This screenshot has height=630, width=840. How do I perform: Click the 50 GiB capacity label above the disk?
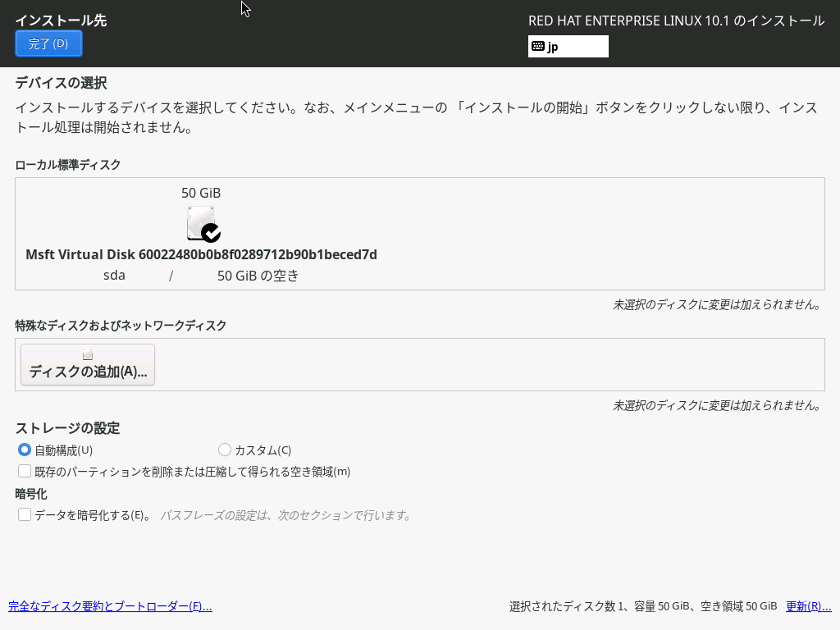(x=201, y=194)
